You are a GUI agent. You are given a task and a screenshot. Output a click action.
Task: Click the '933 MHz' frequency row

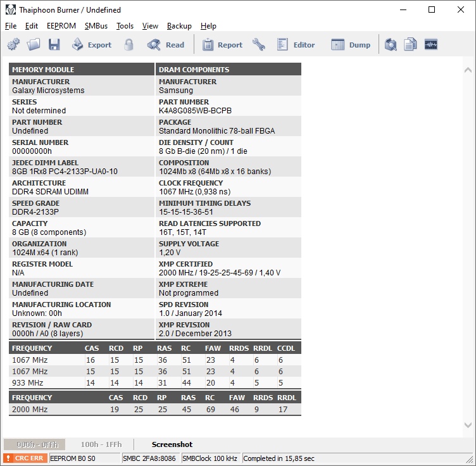155,382
